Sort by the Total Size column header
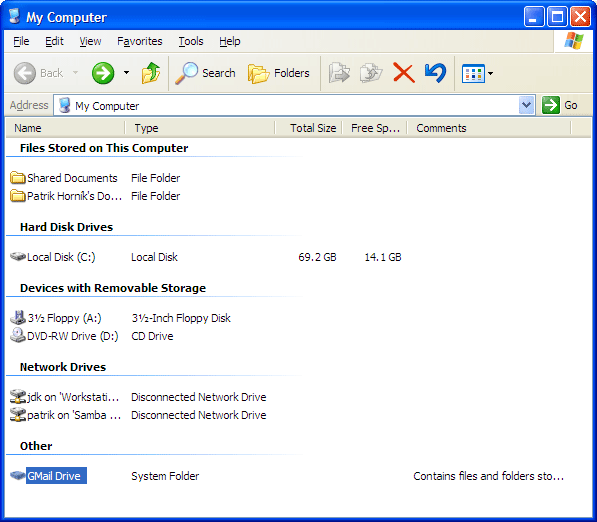The width and height of the screenshot is (597, 522). 308,128
